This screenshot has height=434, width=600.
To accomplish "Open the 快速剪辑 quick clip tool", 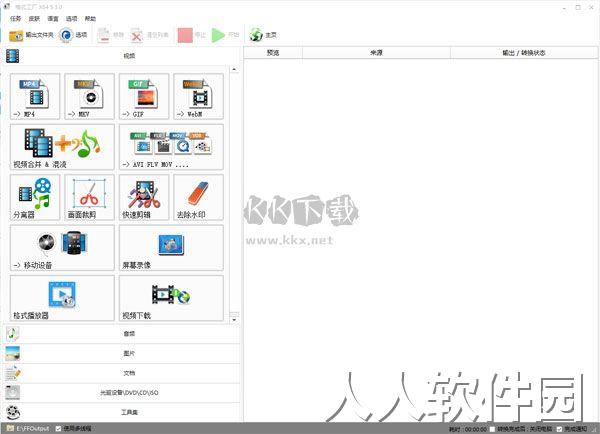I will tap(144, 197).
